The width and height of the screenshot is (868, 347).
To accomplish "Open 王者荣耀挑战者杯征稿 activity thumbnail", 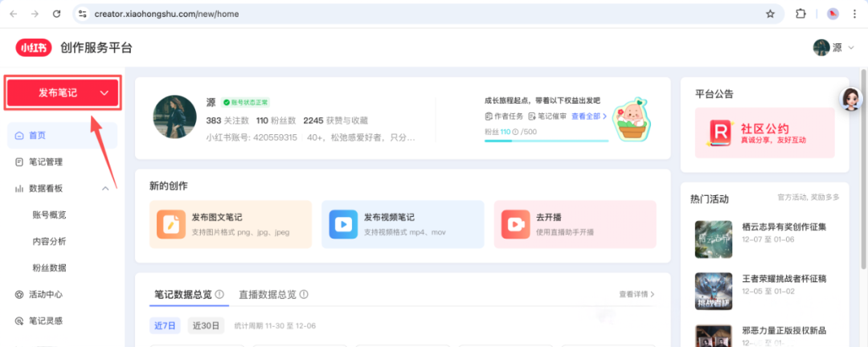I will (x=714, y=291).
